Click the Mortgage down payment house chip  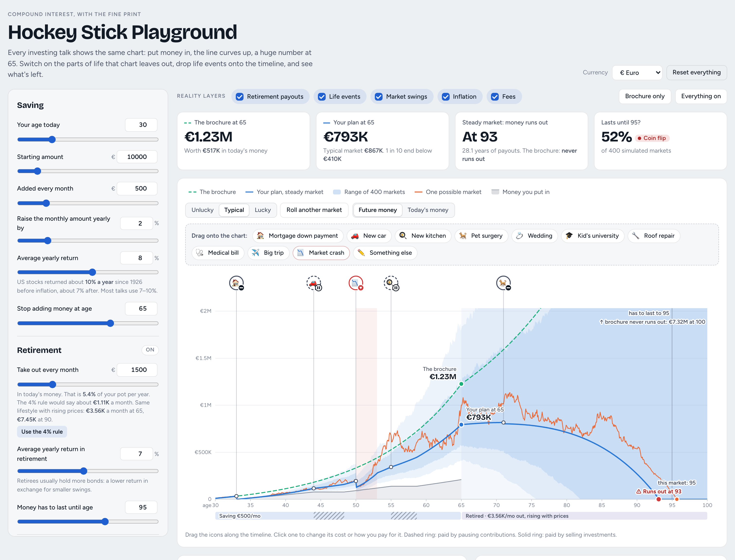(298, 236)
